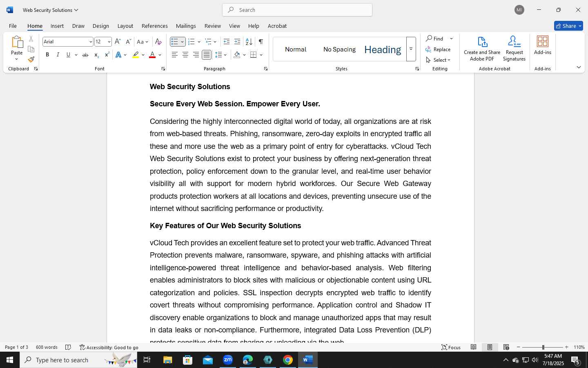Toggle Underline formatting
The height and width of the screenshot is (368, 588).
68,55
